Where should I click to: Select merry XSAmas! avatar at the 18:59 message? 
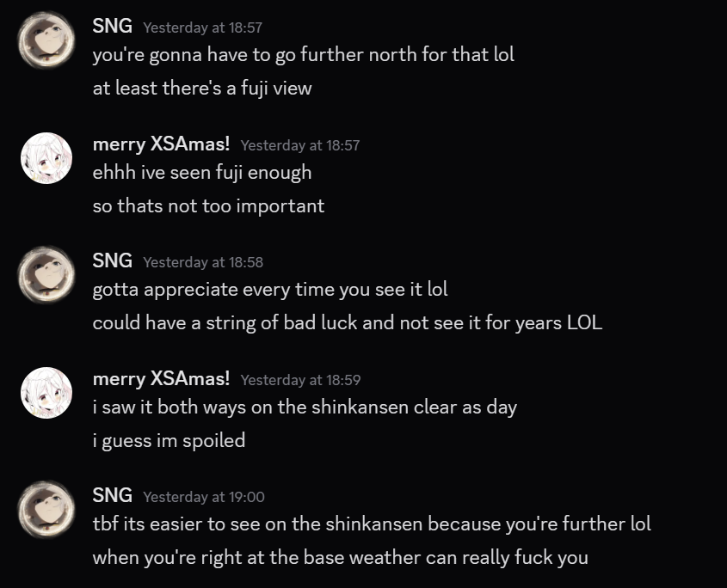coord(46,393)
